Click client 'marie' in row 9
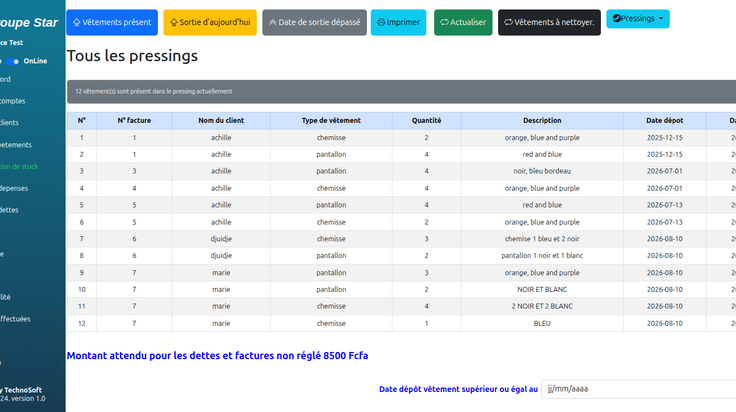Viewport: 736px width, 412px height. coord(221,273)
